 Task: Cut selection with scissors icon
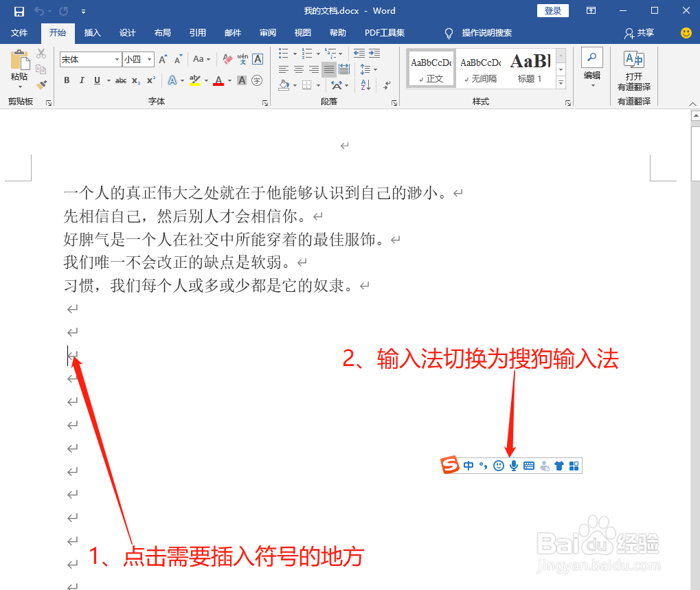pyautogui.click(x=41, y=54)
